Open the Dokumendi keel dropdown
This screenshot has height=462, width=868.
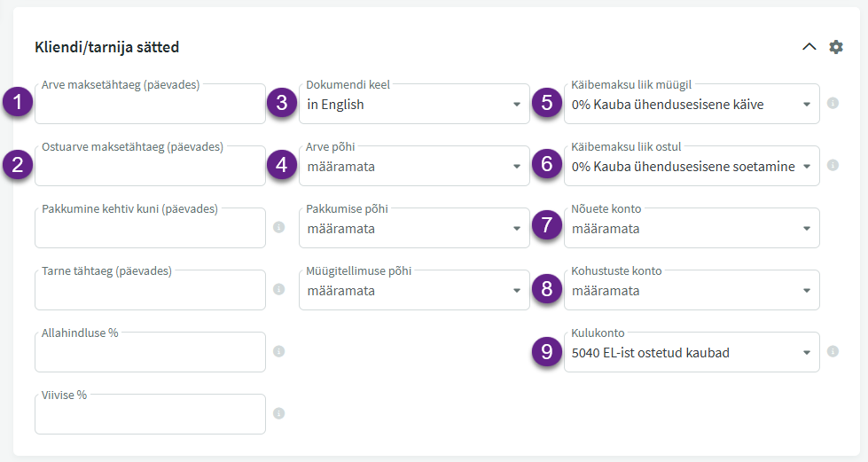413,105
